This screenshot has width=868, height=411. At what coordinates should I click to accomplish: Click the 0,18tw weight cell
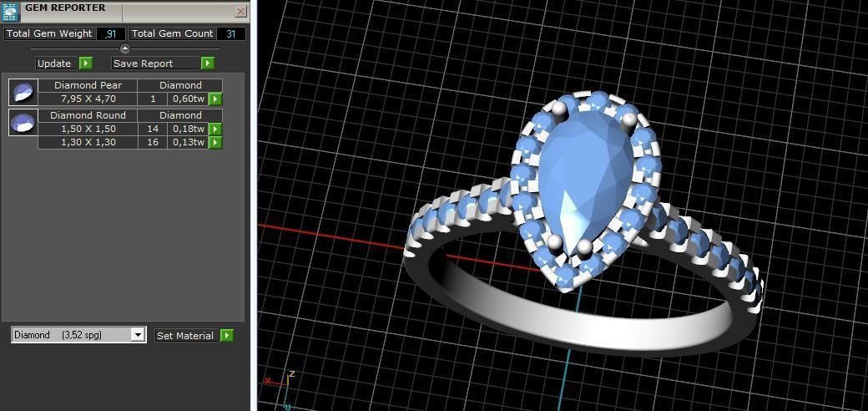click(x=188, y=129)
